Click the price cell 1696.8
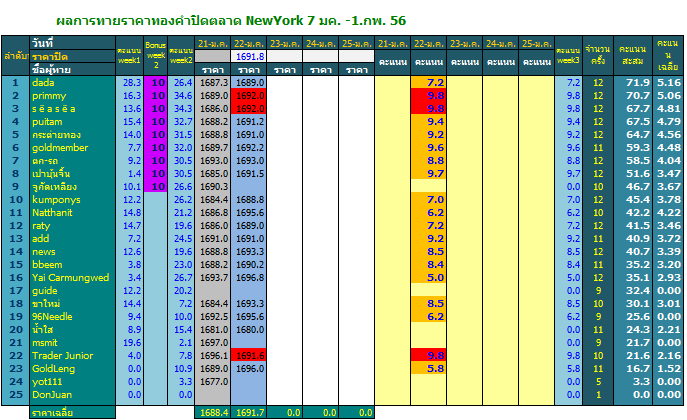Screen dimensions: 687x420 [249, 278]
